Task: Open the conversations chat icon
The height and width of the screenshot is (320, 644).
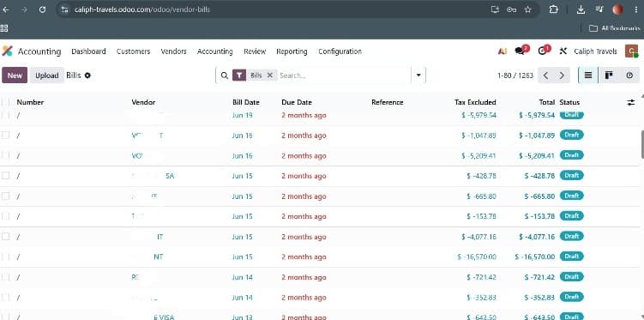Action: [521, 51]
